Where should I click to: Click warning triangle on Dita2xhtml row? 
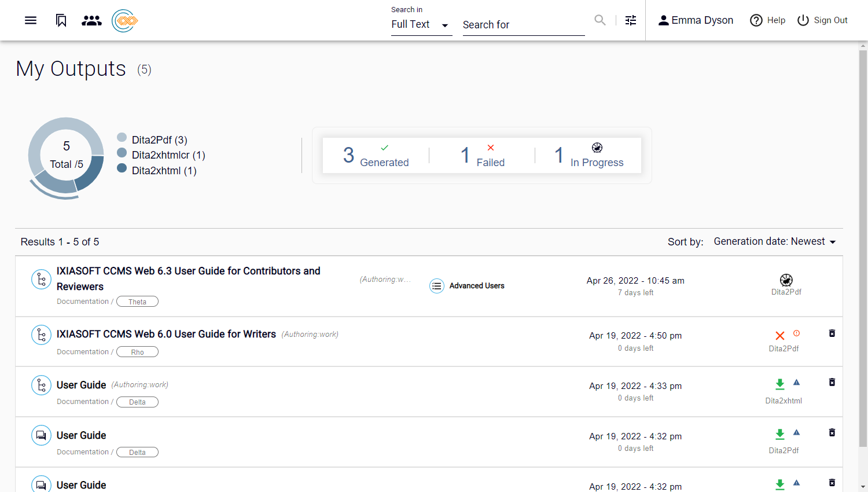[x=796, y=382]
